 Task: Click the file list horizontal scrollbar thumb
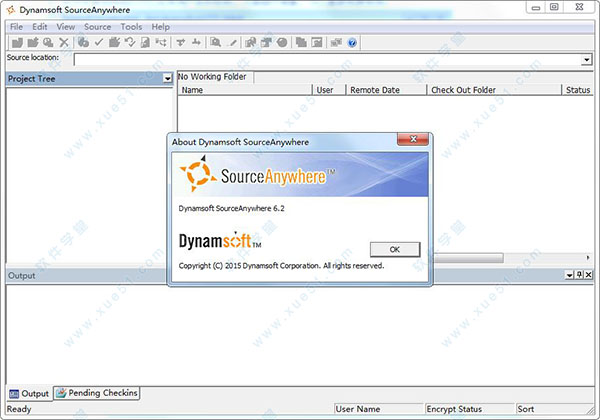[468, 258]
